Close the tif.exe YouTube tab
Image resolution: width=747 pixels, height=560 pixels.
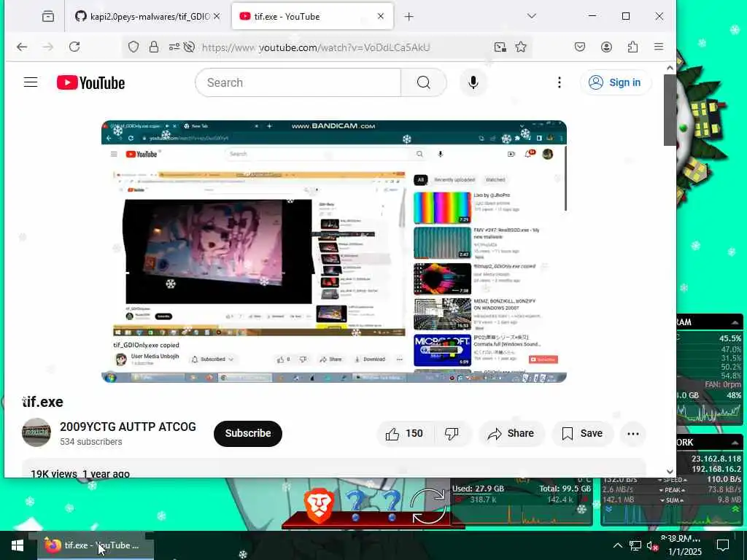(381, 16)
